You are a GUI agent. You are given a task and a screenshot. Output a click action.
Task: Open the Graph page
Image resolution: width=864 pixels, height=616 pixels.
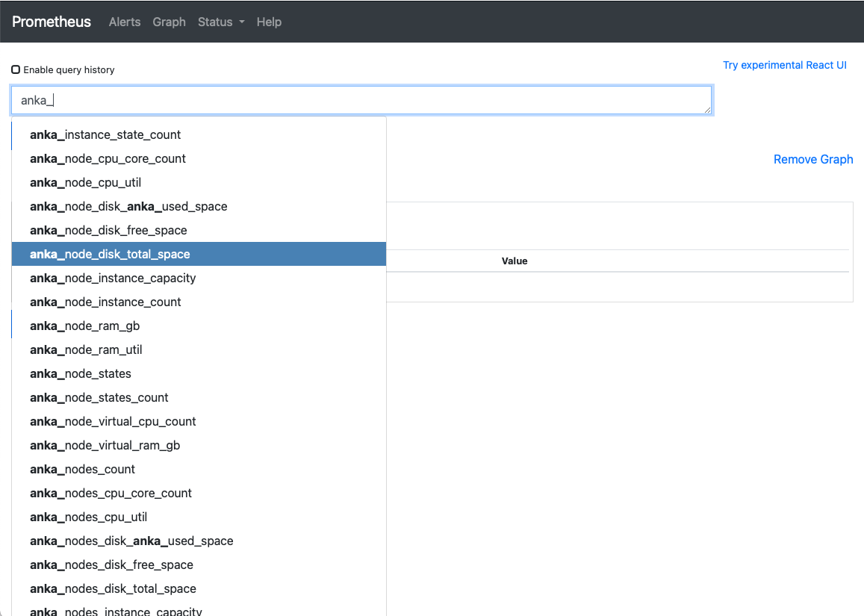(169, 22)
